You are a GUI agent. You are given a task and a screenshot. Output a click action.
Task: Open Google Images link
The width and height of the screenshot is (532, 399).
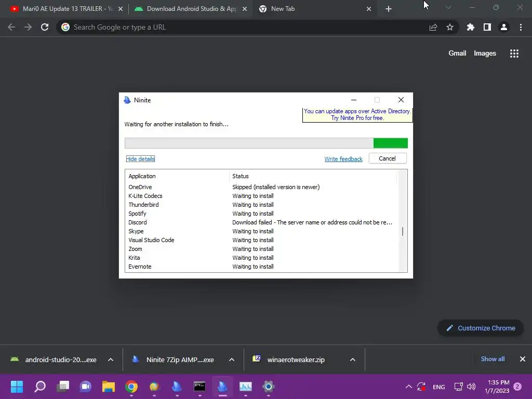(x=485, y=54)
